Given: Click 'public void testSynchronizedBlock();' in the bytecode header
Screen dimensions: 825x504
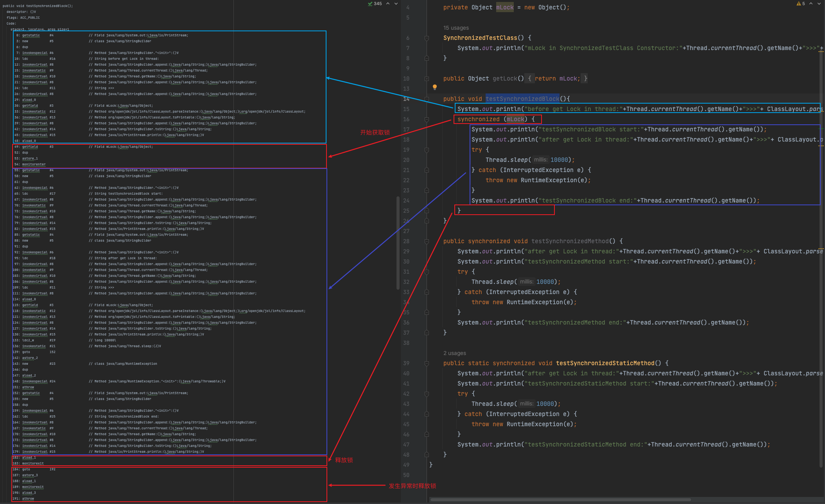Looking at the screenshot, I should click(38, 6).
